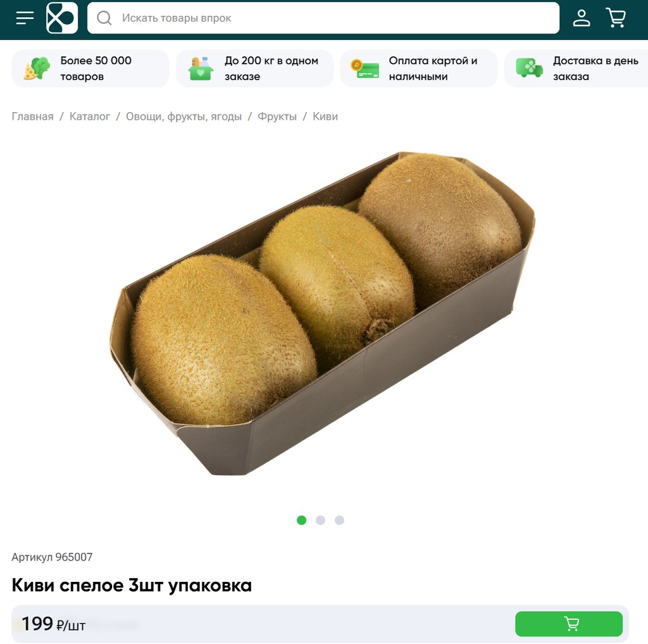The height and width of the screenshot is (644, 648).
Task: Click the store logo icon
Action: click(x=62, y=18)
